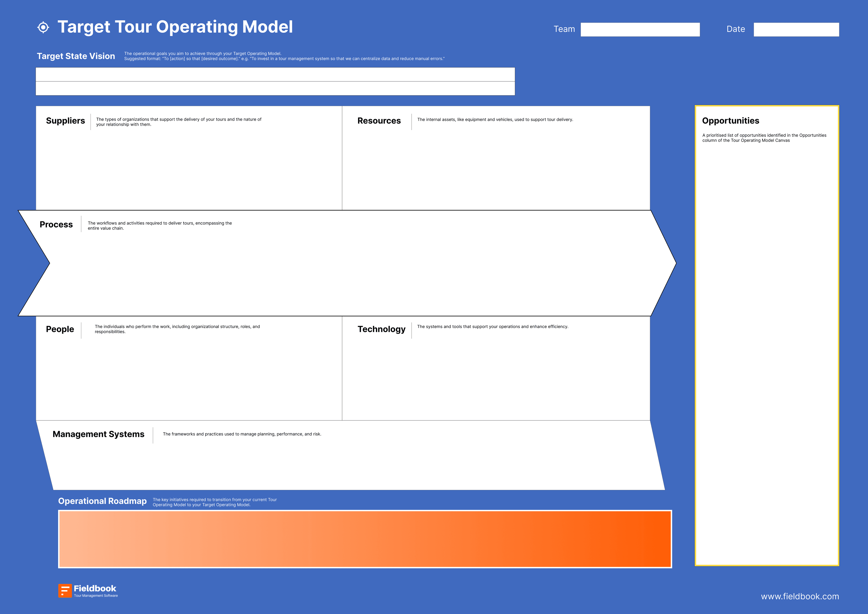Click the Opportunities prioritised list description
The height and width of the screenshot is (614, 868).
point(764,138)
